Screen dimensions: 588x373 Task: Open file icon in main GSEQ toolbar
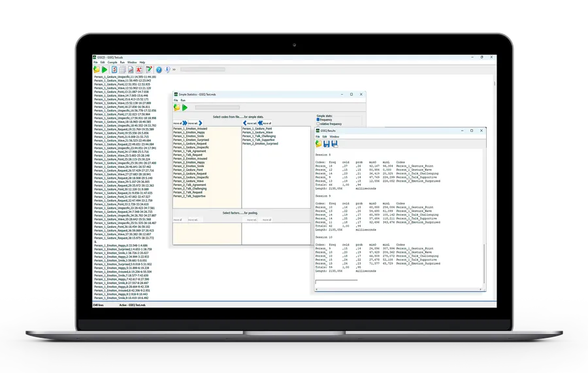(x=97, y=70)
